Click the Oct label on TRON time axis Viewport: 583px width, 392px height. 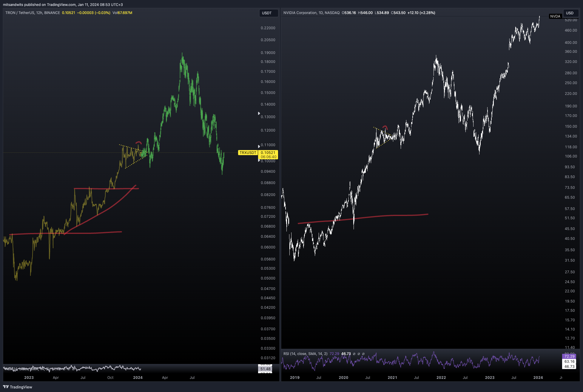pyautogui.click(x=110, y=378)
